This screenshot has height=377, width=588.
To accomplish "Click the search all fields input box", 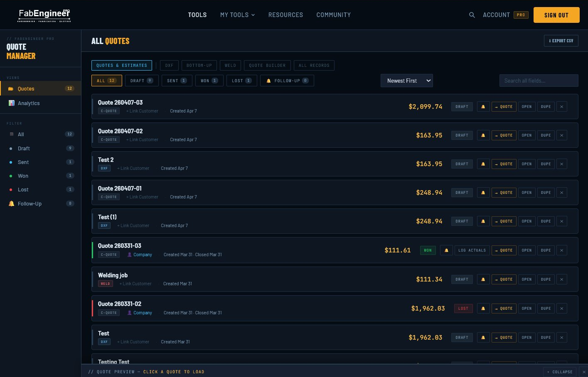I will point(539,81).
